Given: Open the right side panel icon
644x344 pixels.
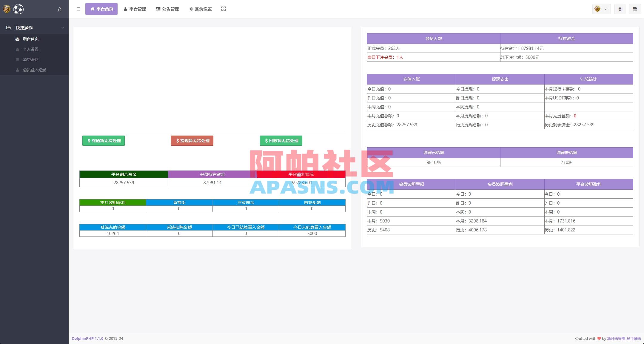Looking at the screenshot, I should coord(635,9).
